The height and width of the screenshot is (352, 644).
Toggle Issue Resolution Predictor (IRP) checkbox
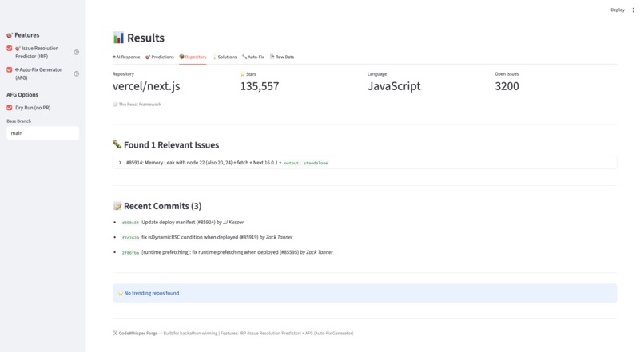point(10,49)
